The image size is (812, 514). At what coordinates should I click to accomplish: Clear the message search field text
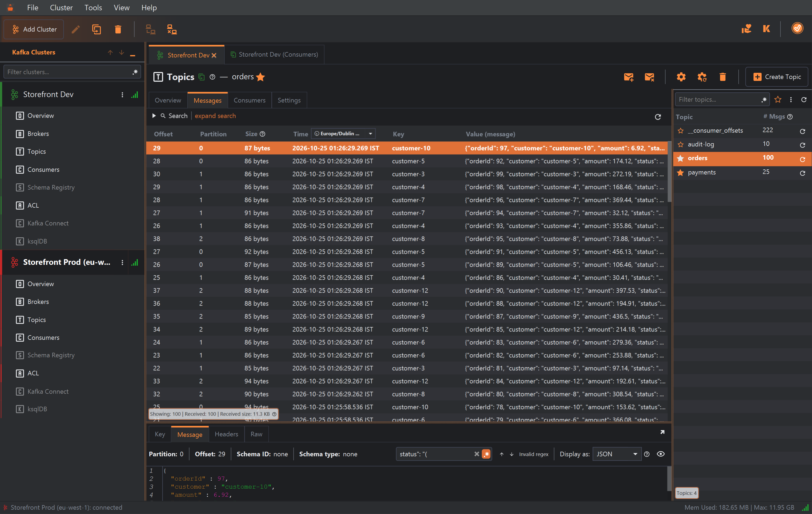pos(476,454)
